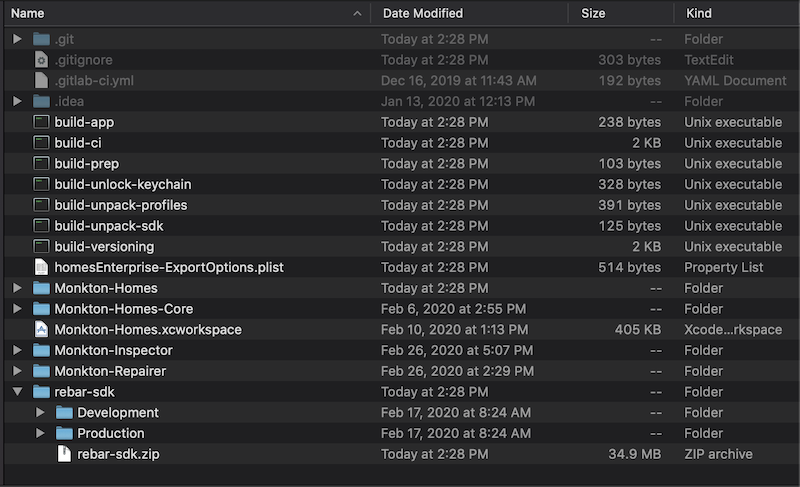Click the rebar-sdk.zip archive icon
The width and height of the screenshot is (800, 487).
click(x=64, y=454)
